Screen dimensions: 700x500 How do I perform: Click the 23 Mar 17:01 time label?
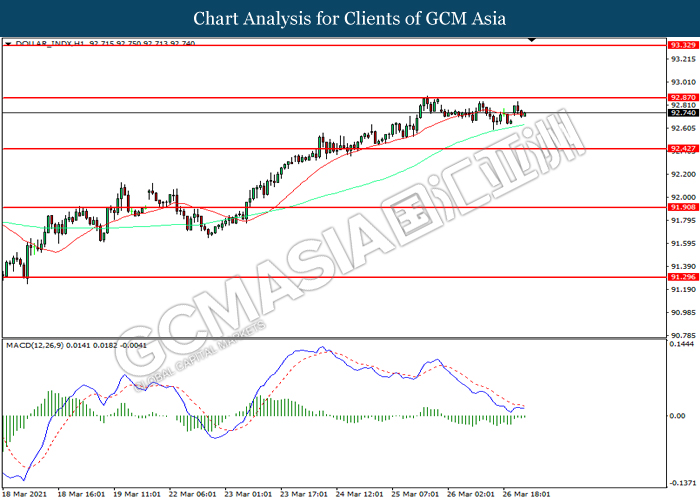tap(304, 494)
